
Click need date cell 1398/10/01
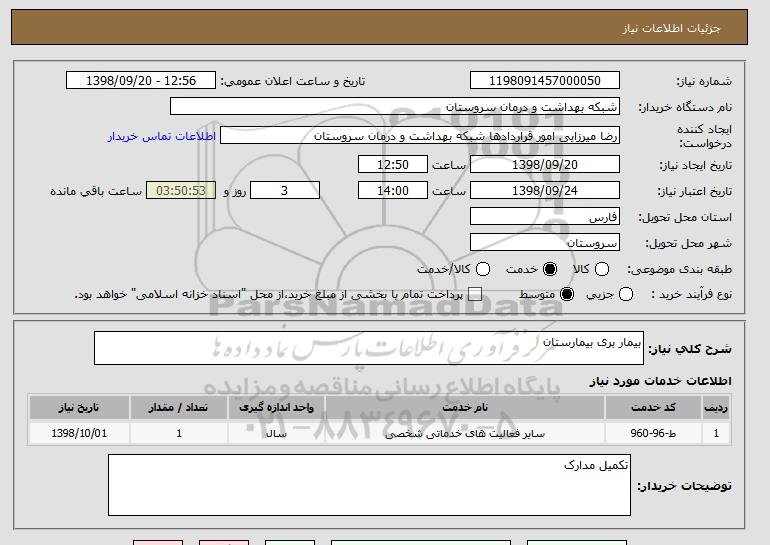79,434
